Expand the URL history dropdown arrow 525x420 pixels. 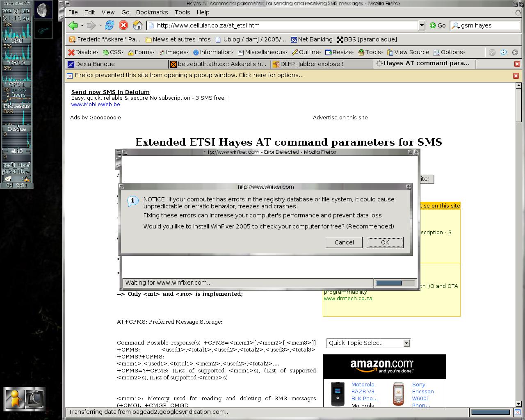coord(422,25)
